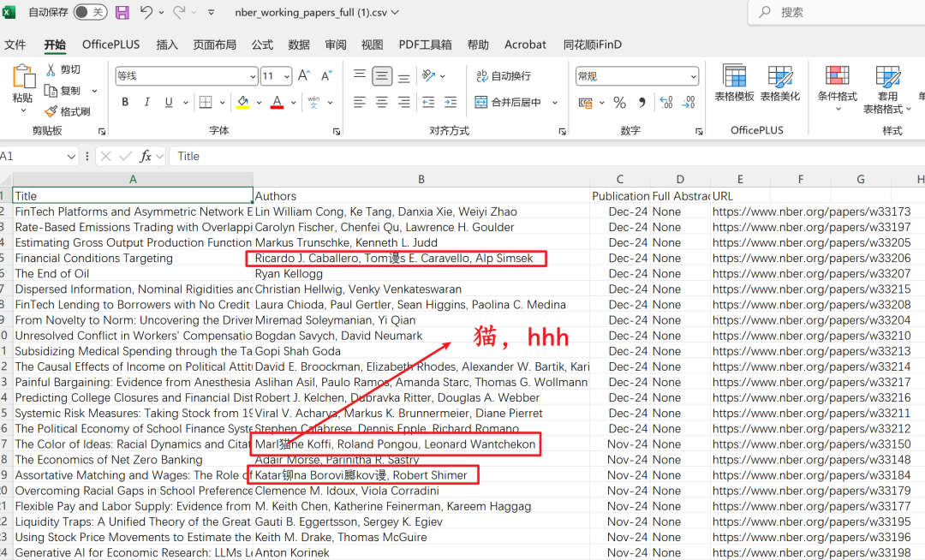Increase decimal places
Viewport: 925px width, 560px height.
click(x=666, y=103)
